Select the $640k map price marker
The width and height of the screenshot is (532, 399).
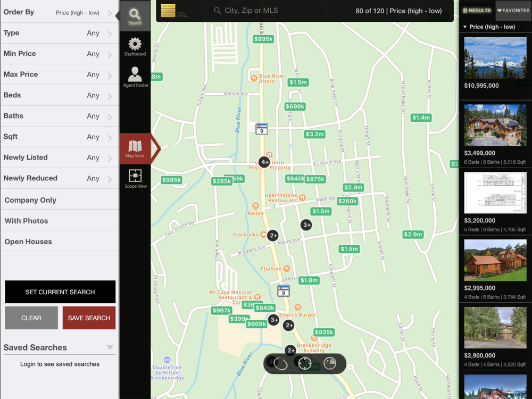tap(295, 179)
